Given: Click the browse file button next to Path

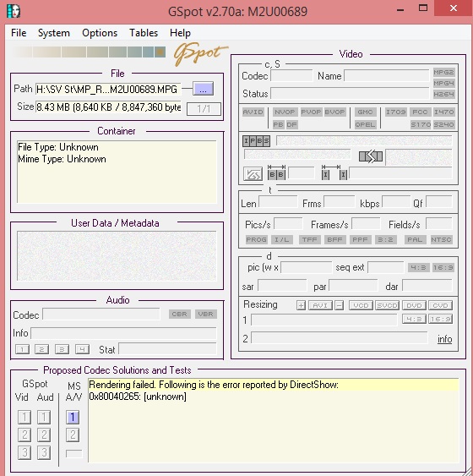Looking at the screenshot, I should 203,89.
